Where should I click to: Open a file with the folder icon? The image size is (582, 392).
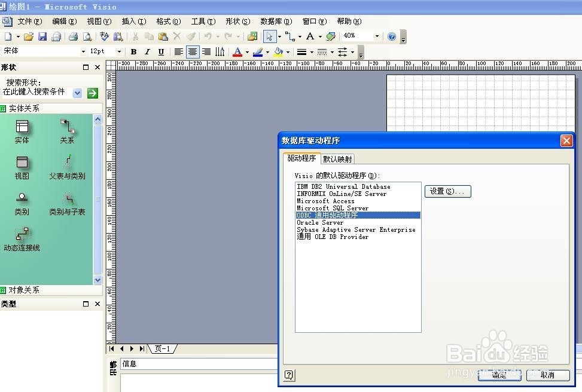point(29,36)
